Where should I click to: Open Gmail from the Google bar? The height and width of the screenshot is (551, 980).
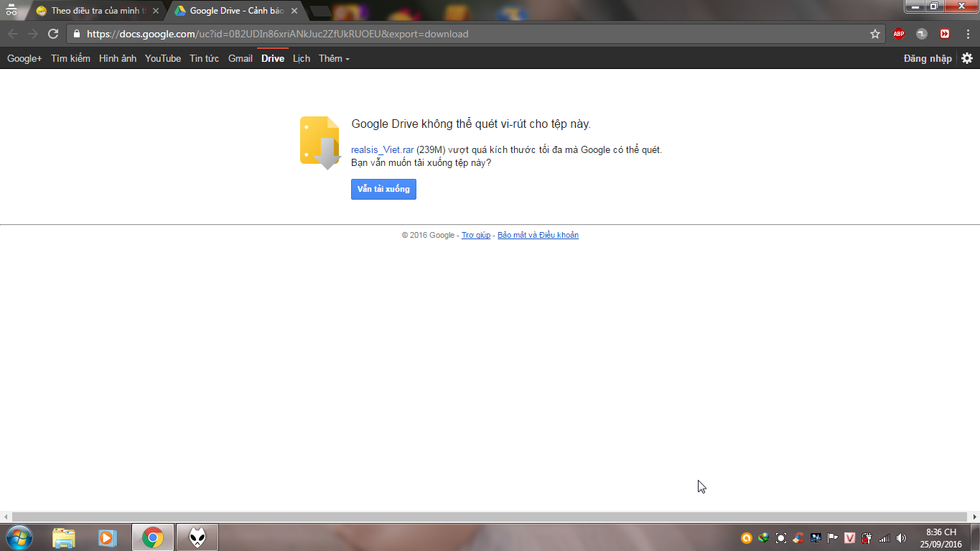tap(240, 58)
